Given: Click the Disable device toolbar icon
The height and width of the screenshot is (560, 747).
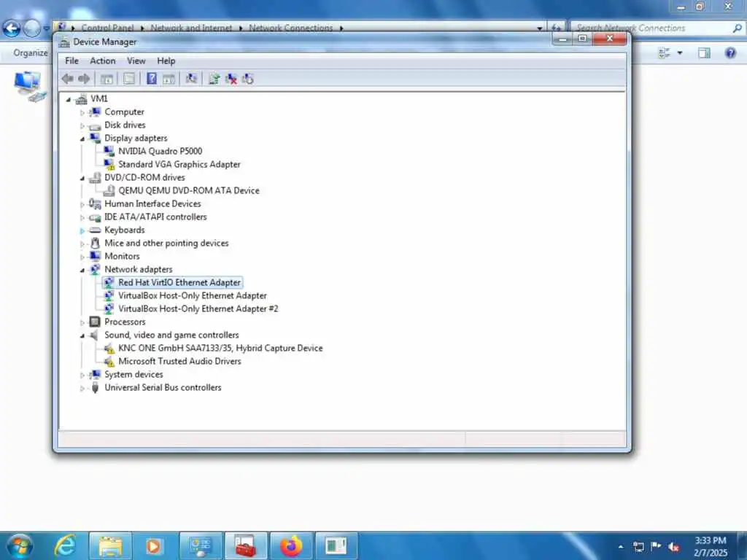Looking at the screenshot, I should [248, 79].
